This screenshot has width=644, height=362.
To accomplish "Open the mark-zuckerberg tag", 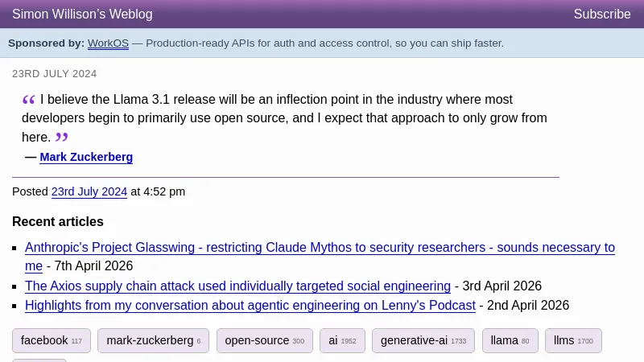I will (153, 340).
